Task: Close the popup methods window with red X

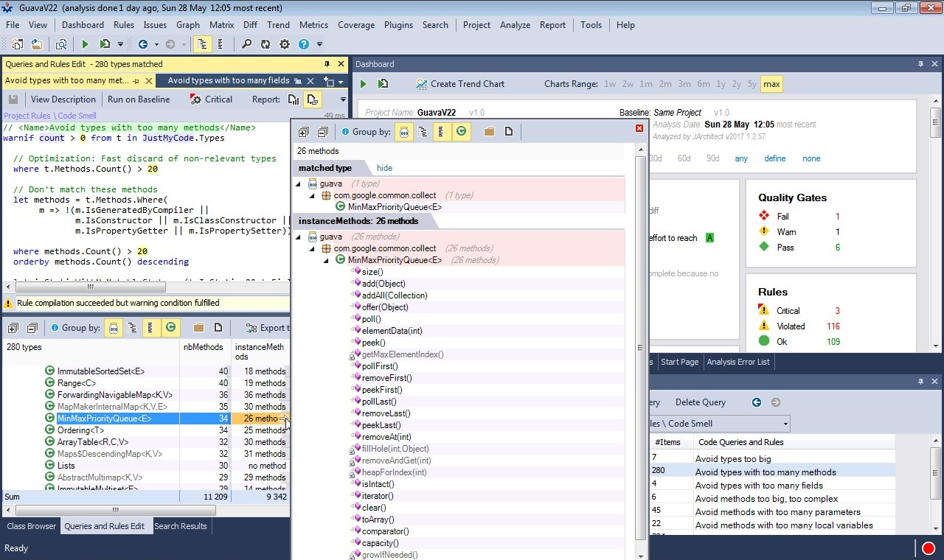Action: (x=639, y=128)
